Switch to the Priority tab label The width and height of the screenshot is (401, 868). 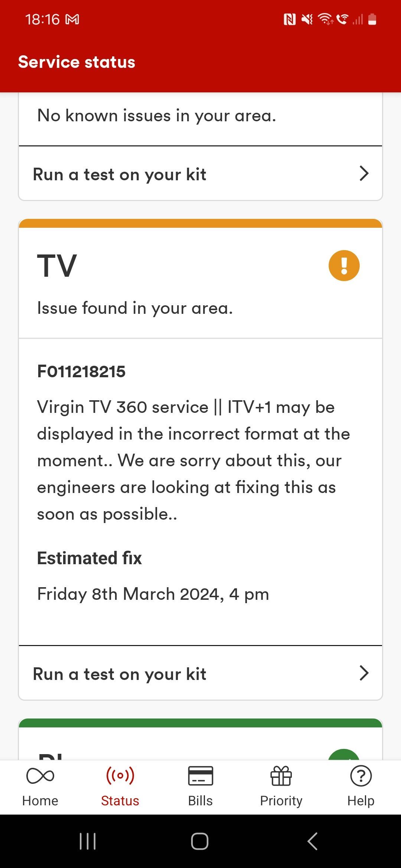coord(281,801)
